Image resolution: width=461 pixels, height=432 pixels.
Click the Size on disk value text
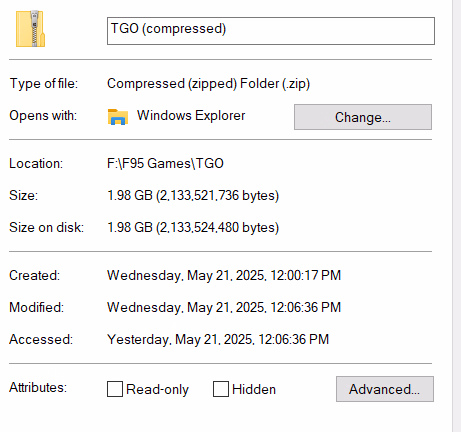(x=193, y=227)
